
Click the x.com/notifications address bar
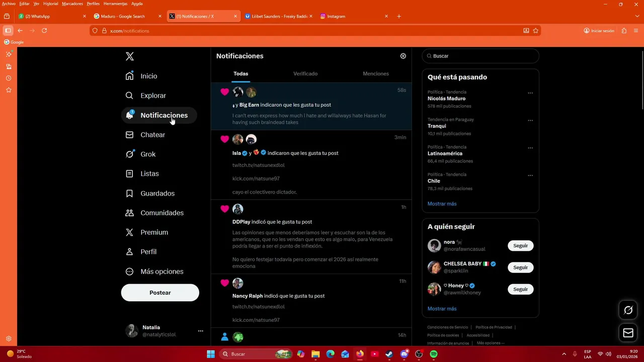point(314,31)
